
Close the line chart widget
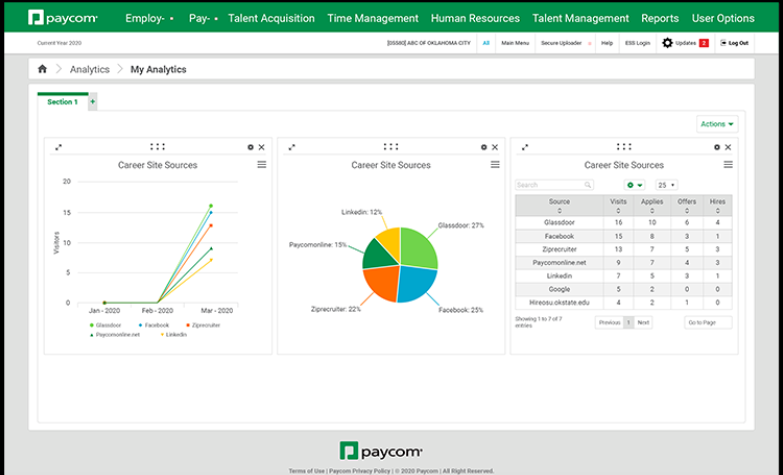(x=262, y=147)
